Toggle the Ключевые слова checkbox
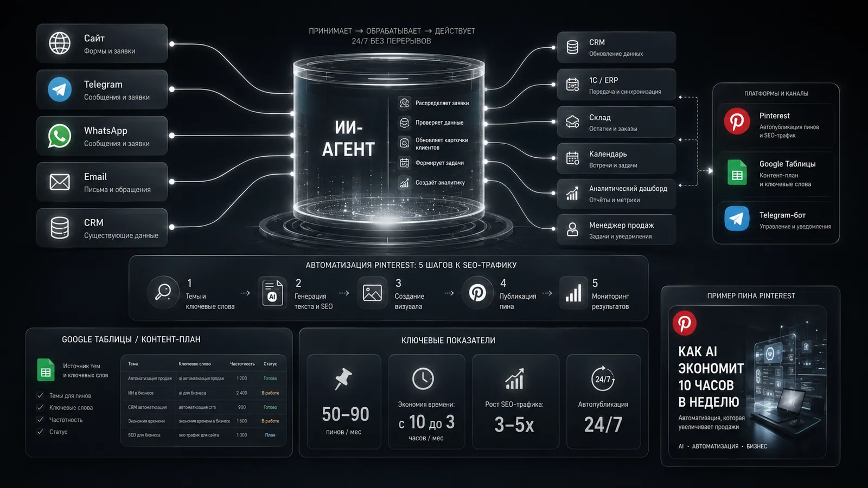The width and height of the screenshot is (868, 488). [40, 407]
